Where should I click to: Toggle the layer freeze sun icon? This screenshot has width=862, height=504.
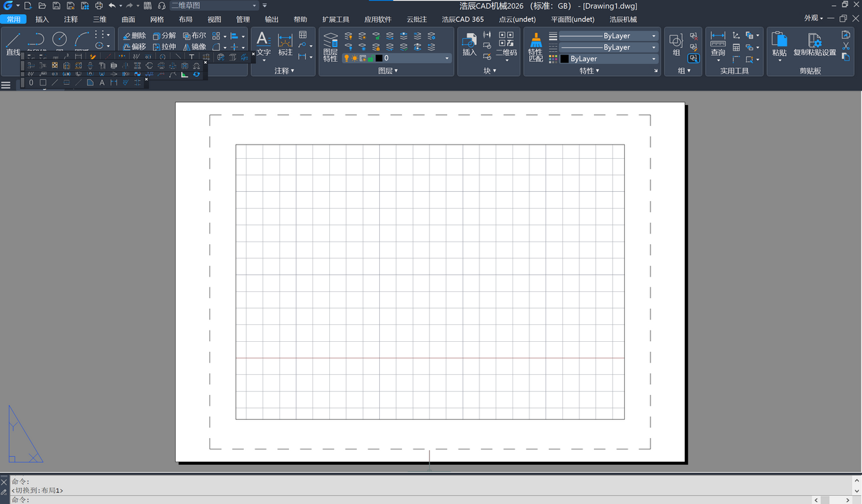[x=355, y=59]
